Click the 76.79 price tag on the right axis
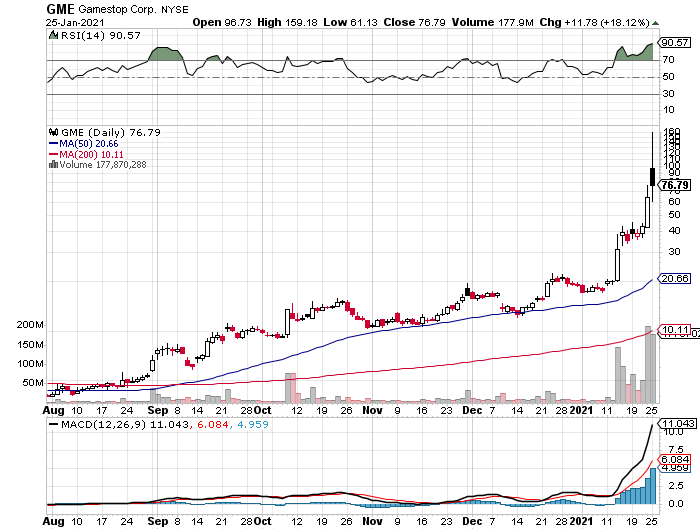Viewport: 700px width, 530px height. (x=675, y=185)
